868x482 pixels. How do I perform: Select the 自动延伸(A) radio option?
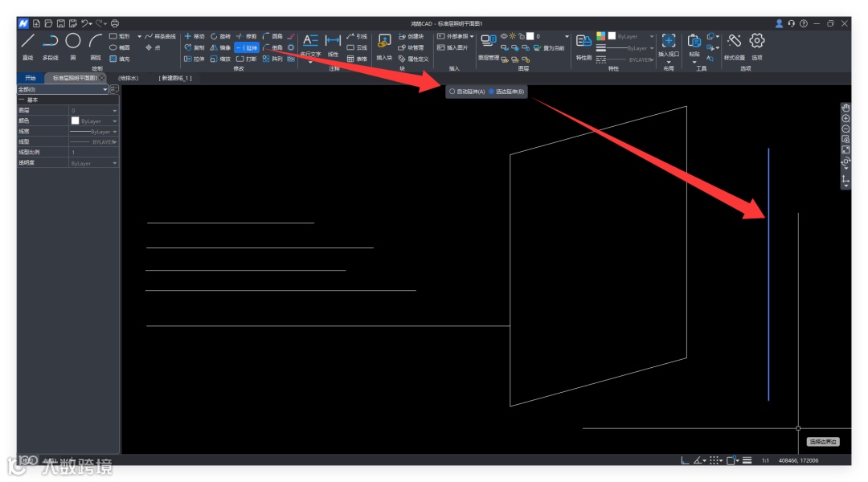click(467, 92)
